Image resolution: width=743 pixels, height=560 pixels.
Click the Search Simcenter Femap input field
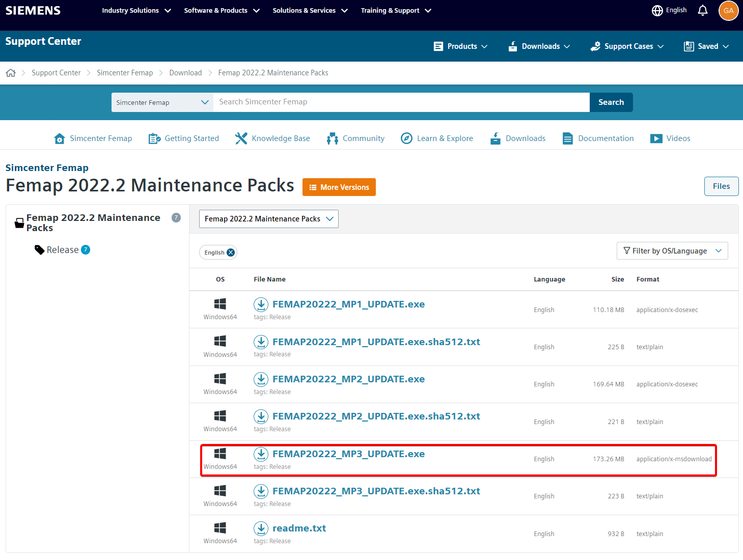pyautogui.click(x=401, y=102)
